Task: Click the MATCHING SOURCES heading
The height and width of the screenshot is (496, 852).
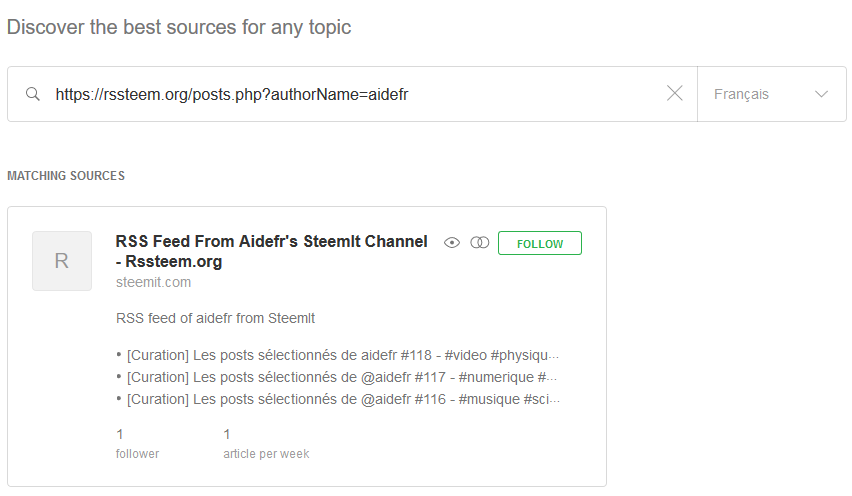Action: pyautogui.click(x=66, y=175)
